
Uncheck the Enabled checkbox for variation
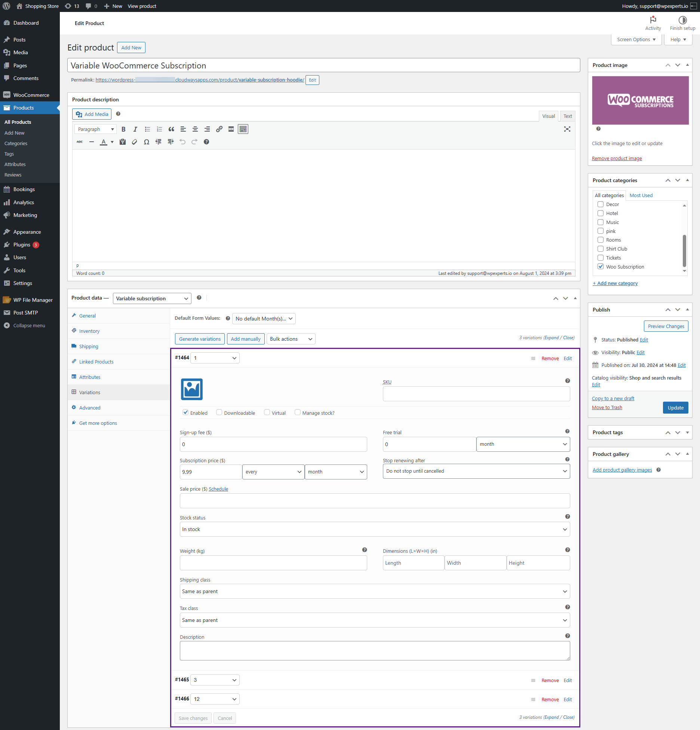pos(185,412)
